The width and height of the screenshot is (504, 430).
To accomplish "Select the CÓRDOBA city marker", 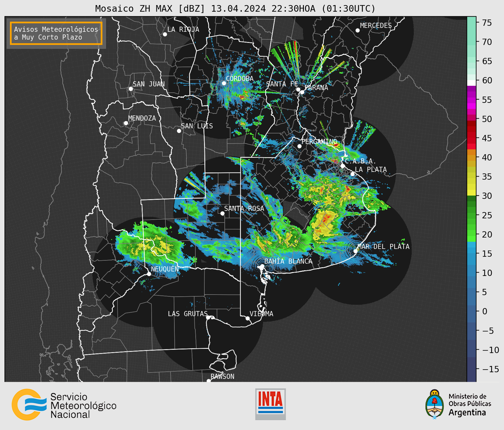I will [224, 83].
